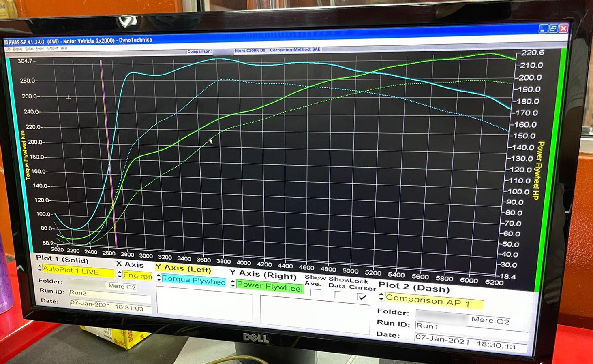Click the Correction-Method: SAE label

click(x=295, y=50)
